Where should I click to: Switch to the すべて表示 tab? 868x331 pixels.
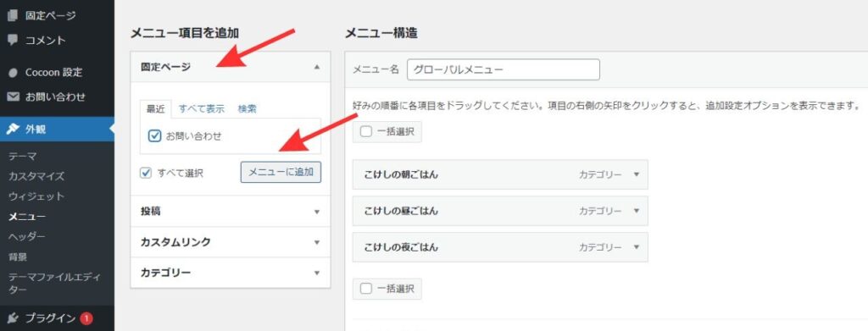[202, 109]
